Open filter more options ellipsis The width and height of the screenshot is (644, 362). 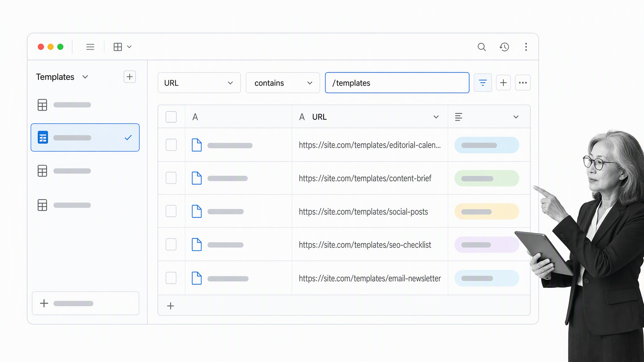(x=523, y=83)
